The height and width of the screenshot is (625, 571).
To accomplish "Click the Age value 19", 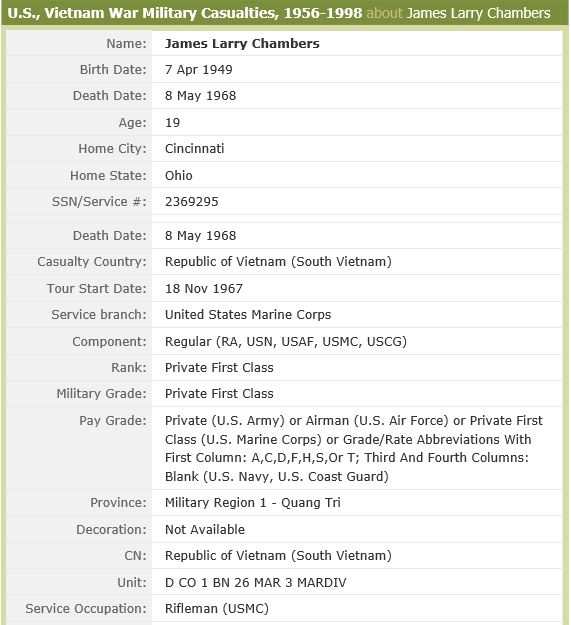I will point(173,123).
